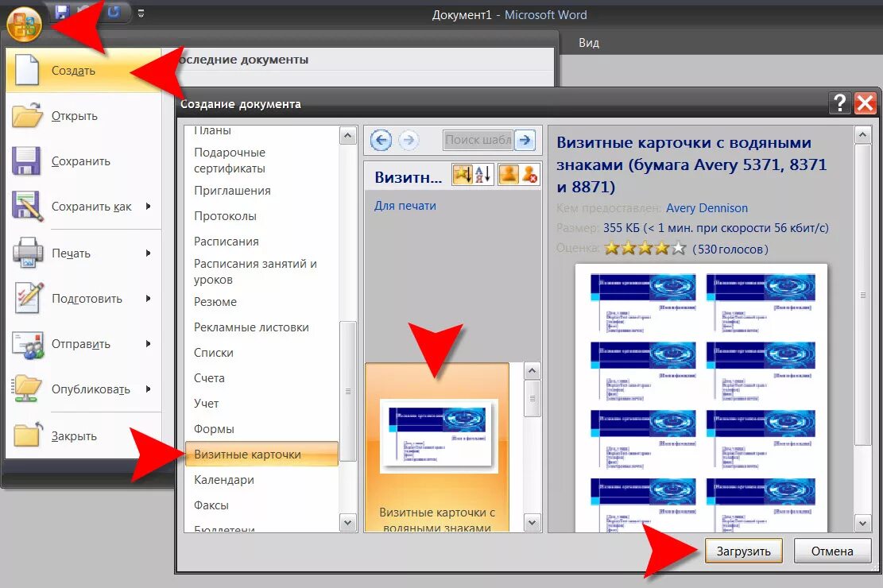Image resolution: width=883 pixels, height=588 pixels.
Task: Click the Send document icon
Action: click(x=28, y=345)
